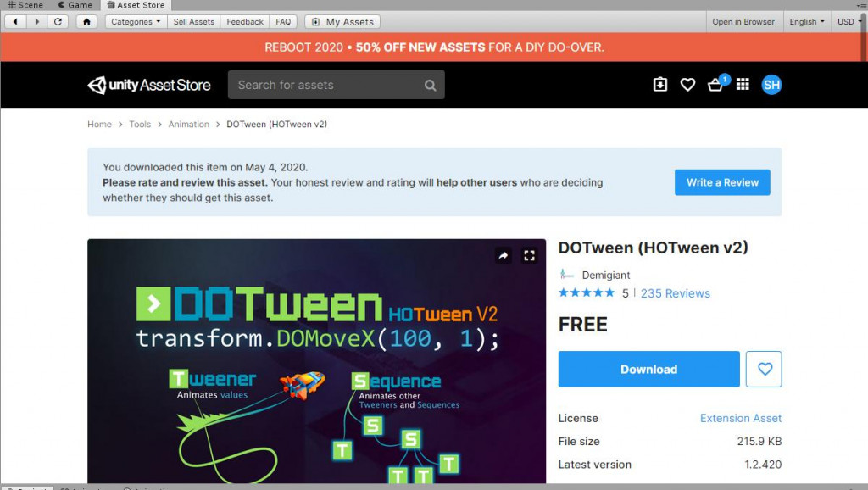Go to Animation breadcrumb
Viewport: 868px width, 490px height.
click(189, 124)
